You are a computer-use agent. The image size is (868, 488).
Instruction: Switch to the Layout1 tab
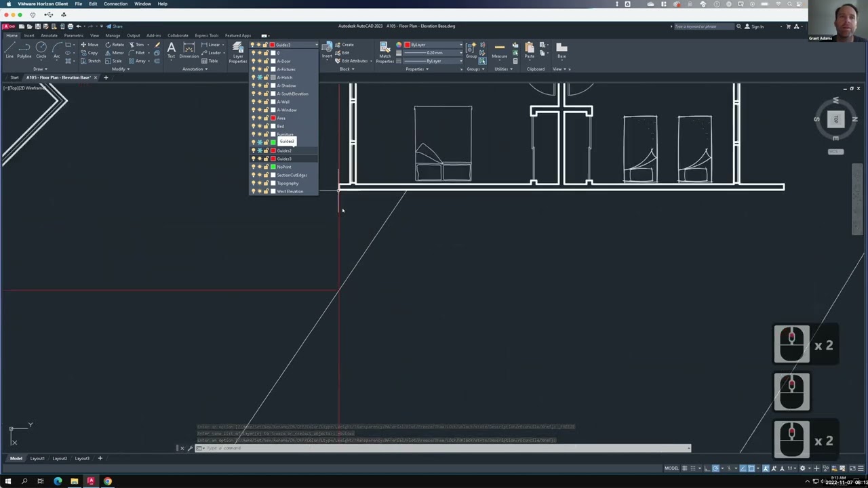(37, 458)
